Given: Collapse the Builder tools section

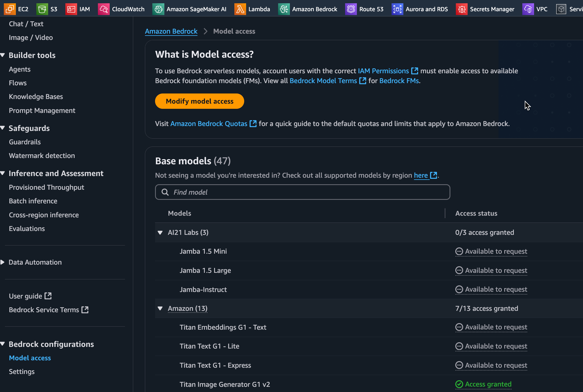Looking at the screenshot, I should 3,55.
